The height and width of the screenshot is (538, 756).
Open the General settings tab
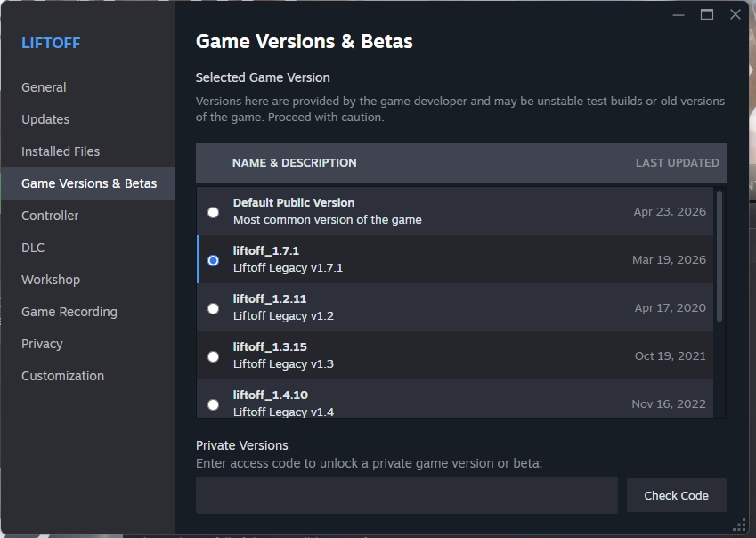(x=44, y=87)
